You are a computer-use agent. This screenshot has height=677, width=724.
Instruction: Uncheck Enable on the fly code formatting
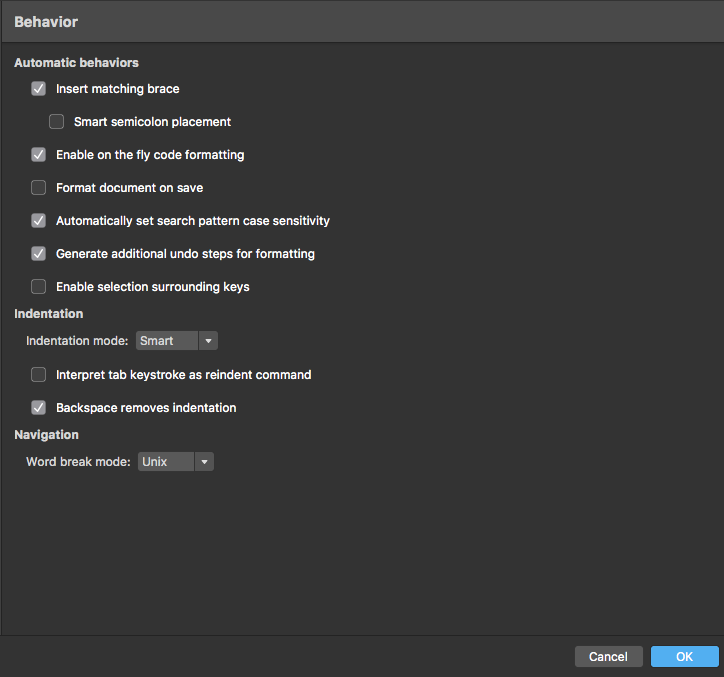coord(38,155)
